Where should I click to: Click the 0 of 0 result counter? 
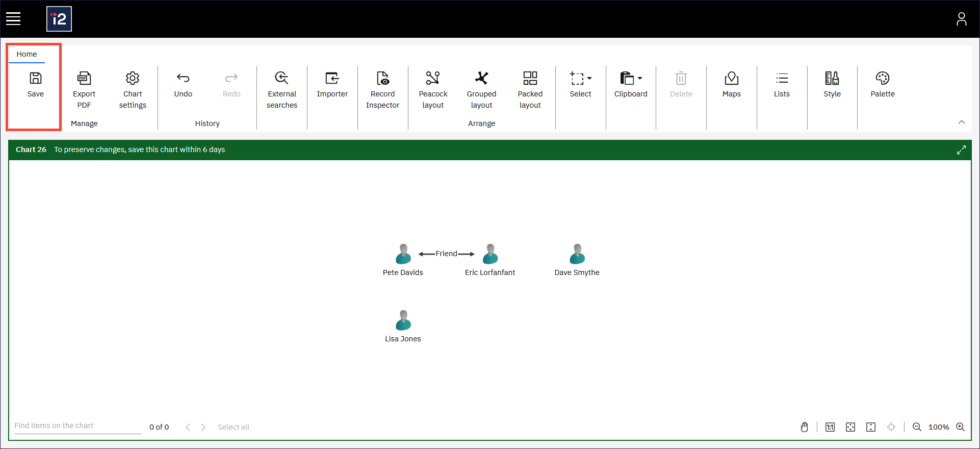point(159,427)
